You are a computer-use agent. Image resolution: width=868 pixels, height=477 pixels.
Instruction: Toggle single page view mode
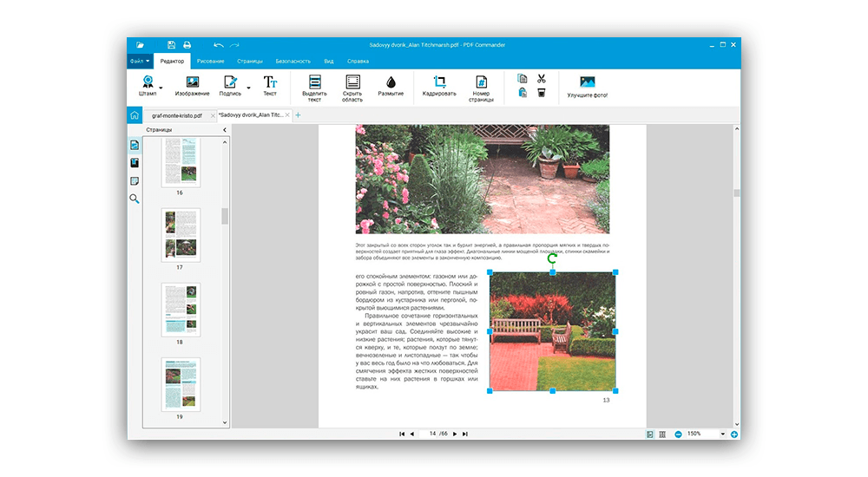click(x=649, y=433)
